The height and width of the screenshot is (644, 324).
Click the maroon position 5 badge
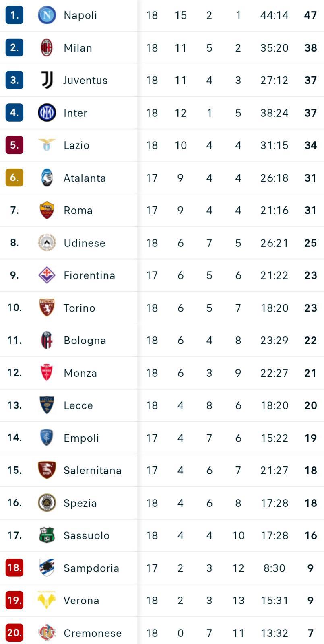tap(14, 145)
